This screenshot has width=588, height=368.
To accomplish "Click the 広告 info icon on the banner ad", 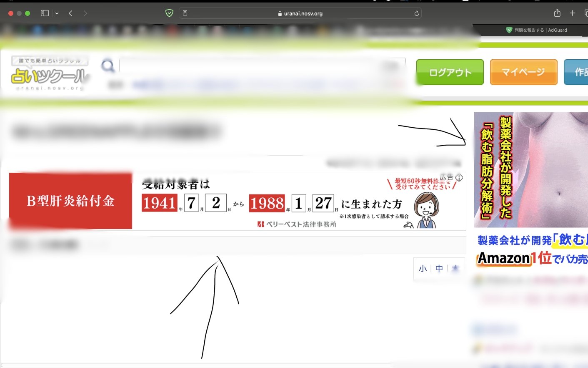I will pos(459,177).
